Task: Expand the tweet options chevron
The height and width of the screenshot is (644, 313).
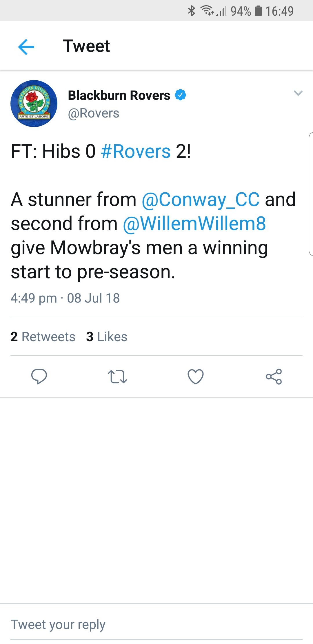Action: (x=298, y=93)
